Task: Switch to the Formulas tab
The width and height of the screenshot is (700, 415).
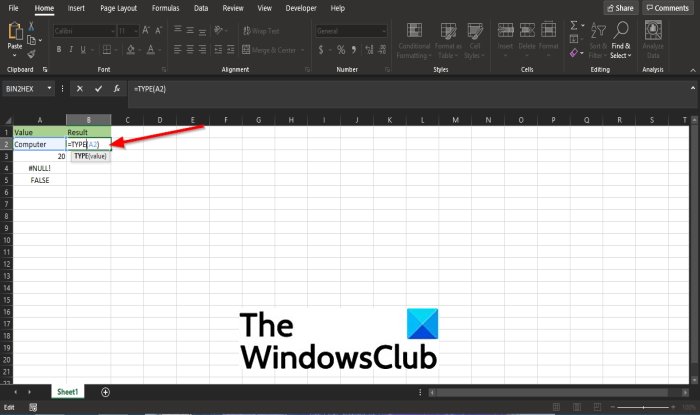Action: coord(165,8)
